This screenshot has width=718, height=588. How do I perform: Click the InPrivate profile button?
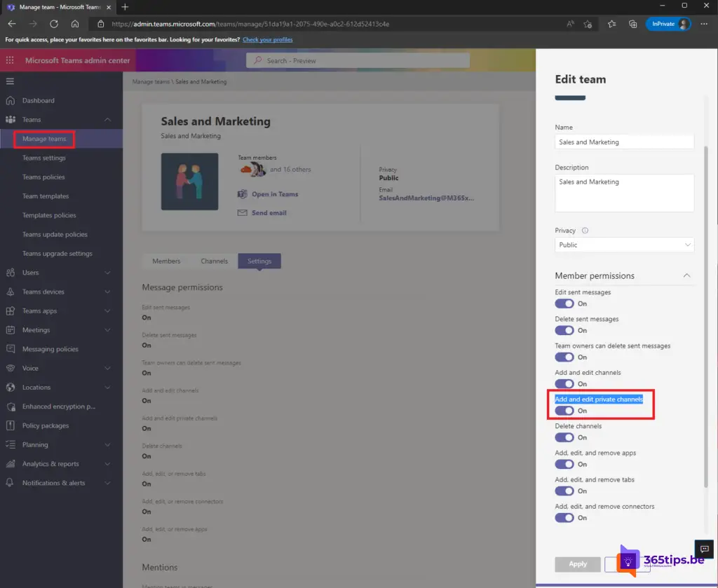(668, 24)
